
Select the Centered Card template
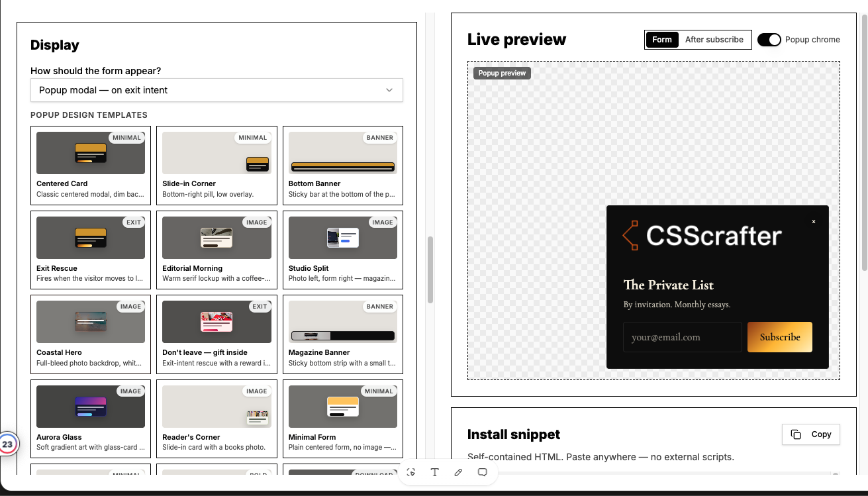coord(91,166)
